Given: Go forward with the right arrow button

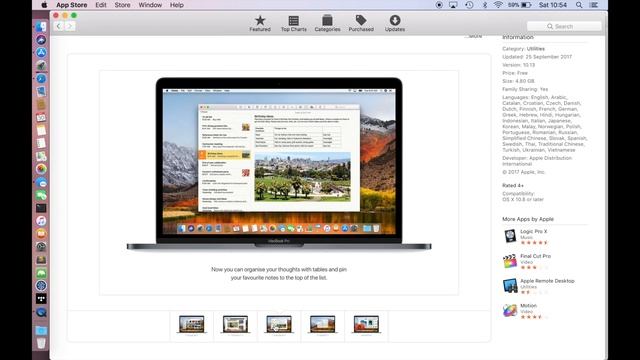Looking at the screenshot, I should [x=70, y=26].
